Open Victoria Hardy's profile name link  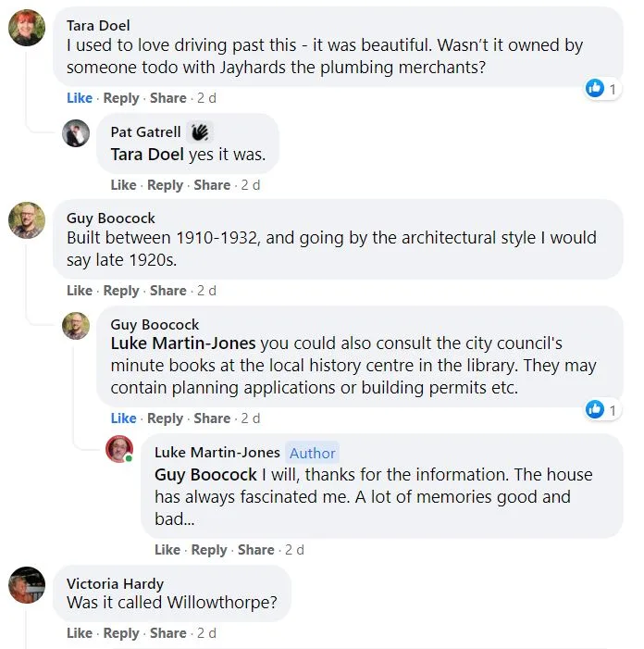(x=115, y=583)
